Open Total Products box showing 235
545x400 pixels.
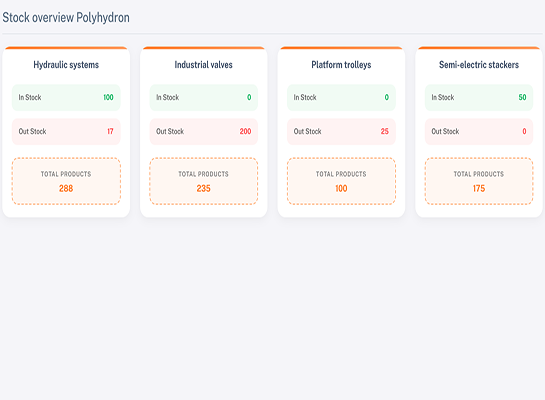pos(204,181)
